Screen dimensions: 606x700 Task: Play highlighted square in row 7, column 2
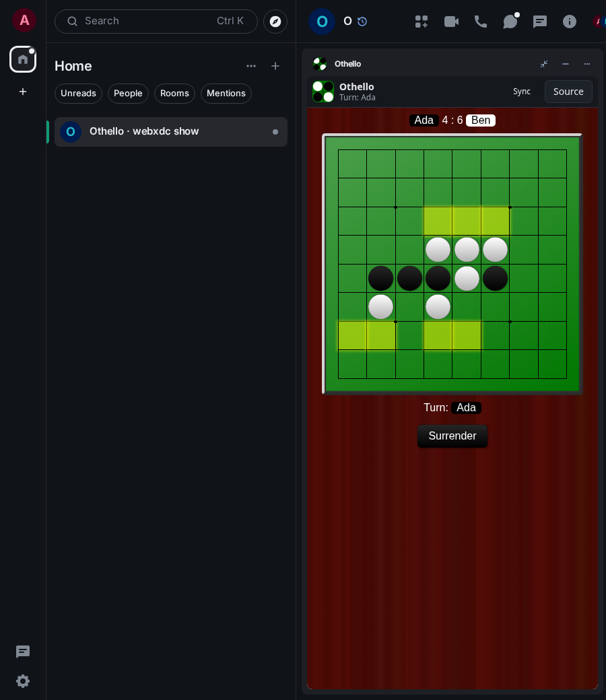(x=381, y=335)
